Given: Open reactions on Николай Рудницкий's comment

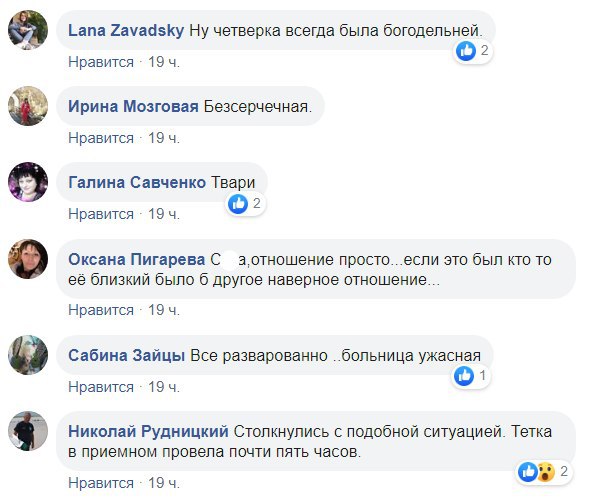Looking at the screenshot, I should click(x=538, y=471).
